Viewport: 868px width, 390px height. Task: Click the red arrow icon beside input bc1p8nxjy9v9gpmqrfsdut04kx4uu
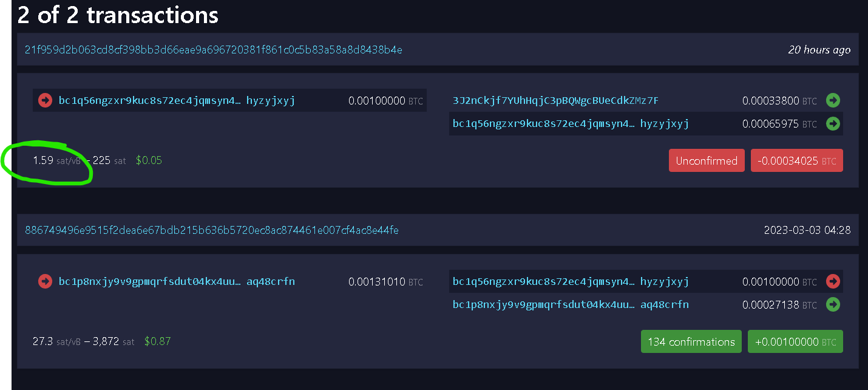click(x=45, y=281)
